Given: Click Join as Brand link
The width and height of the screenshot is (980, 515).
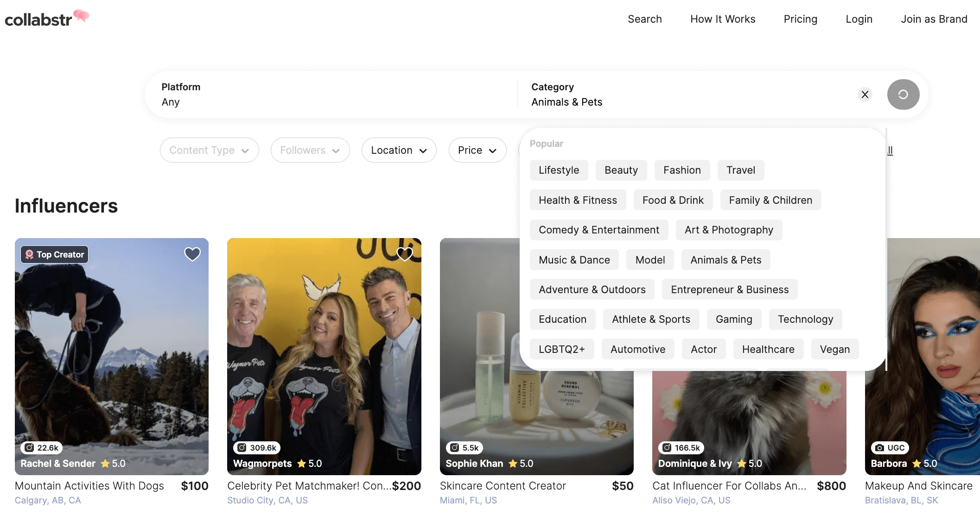Looking at the screenshot, I should click(934, 19).
